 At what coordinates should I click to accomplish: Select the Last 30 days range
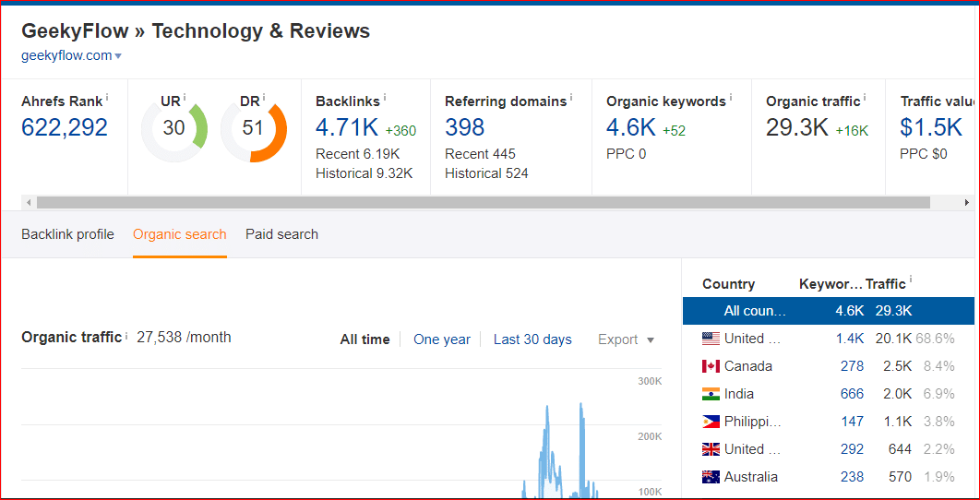(x=532, y=339)
